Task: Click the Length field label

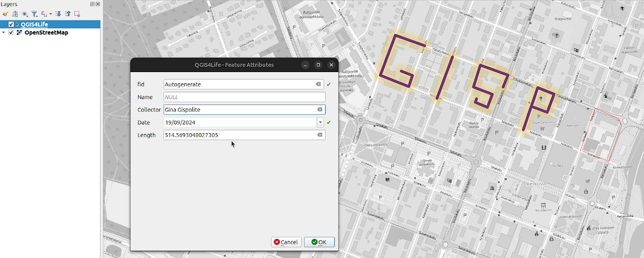Action: point(147,135)
